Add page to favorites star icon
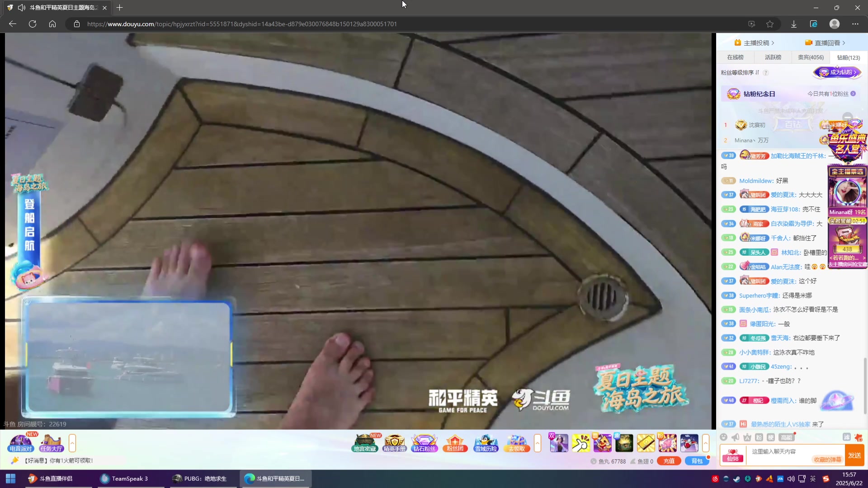868x488 pixels. tap(770, 24)
